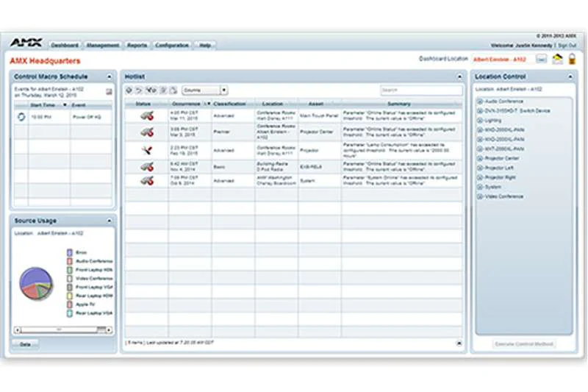Expand Audio Conference in Location Control
The width and height of the screenshot is (588, 392).
tap(480, 101)
